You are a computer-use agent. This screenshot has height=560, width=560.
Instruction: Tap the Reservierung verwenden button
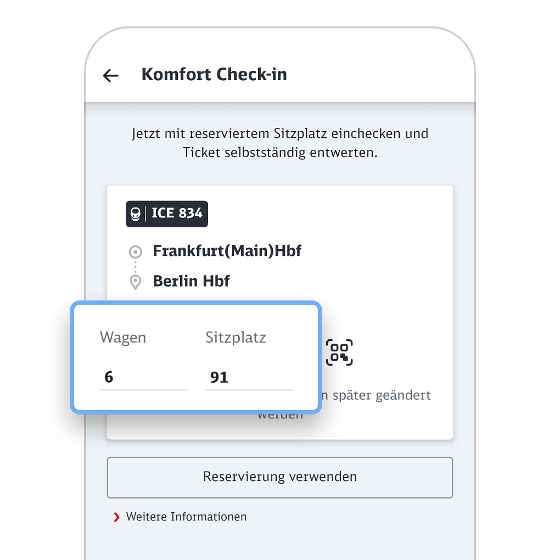[280, 477]
